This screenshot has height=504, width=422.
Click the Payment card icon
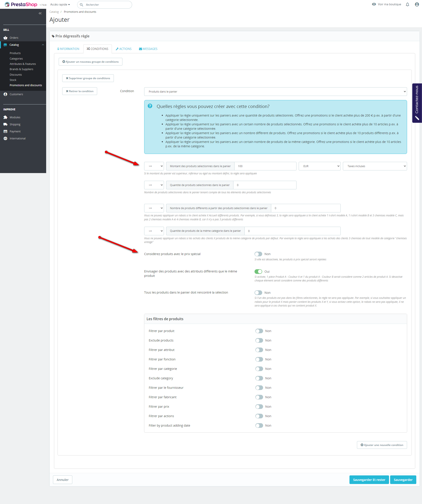click(x=5, y=131)
